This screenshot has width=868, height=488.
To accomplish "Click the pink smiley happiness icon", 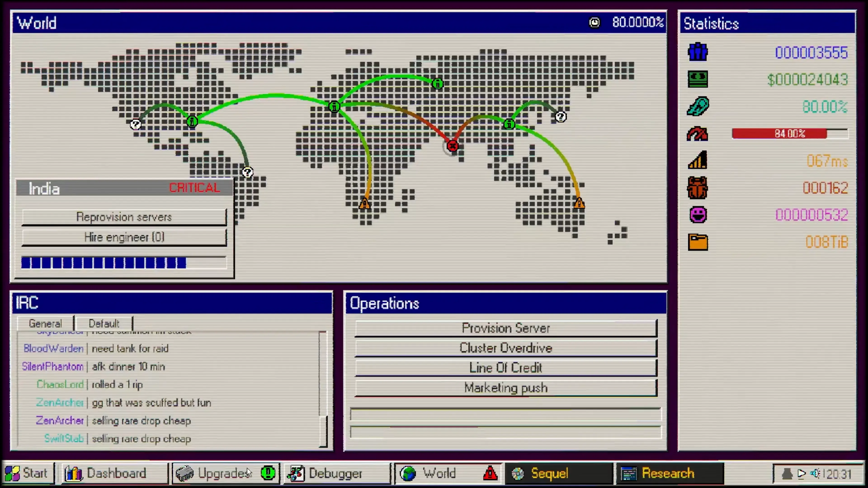I will 698,215.
